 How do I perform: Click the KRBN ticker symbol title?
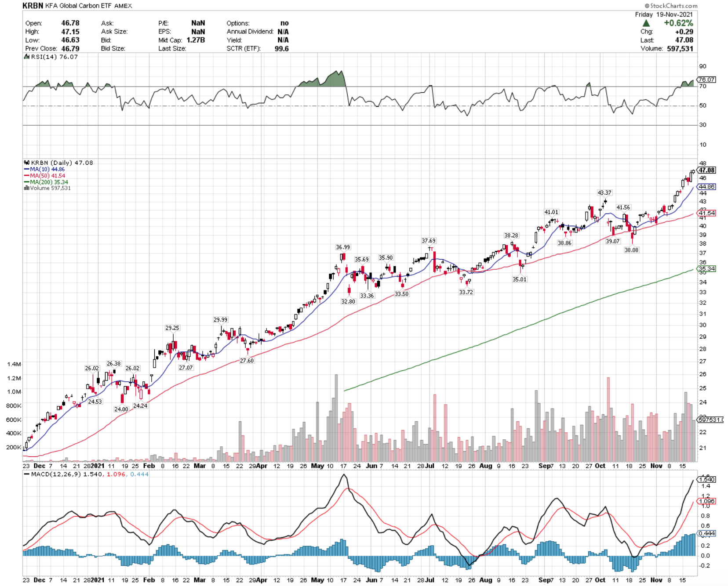pos(33,6)
